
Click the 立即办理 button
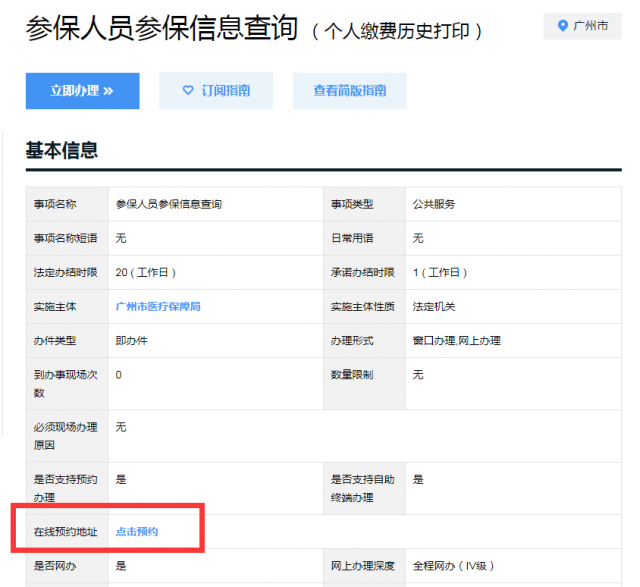pyautogui.click(x=82, y=91)
